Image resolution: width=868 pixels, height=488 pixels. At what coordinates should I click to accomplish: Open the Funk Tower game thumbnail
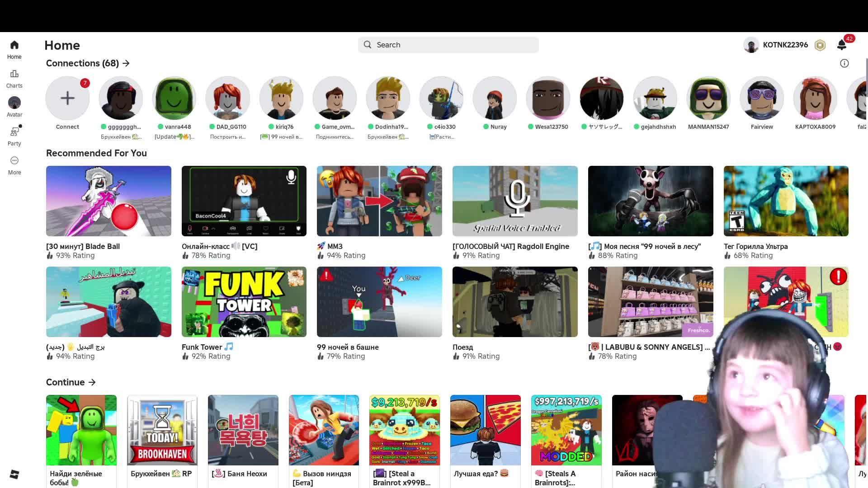[x=244, y=302]
